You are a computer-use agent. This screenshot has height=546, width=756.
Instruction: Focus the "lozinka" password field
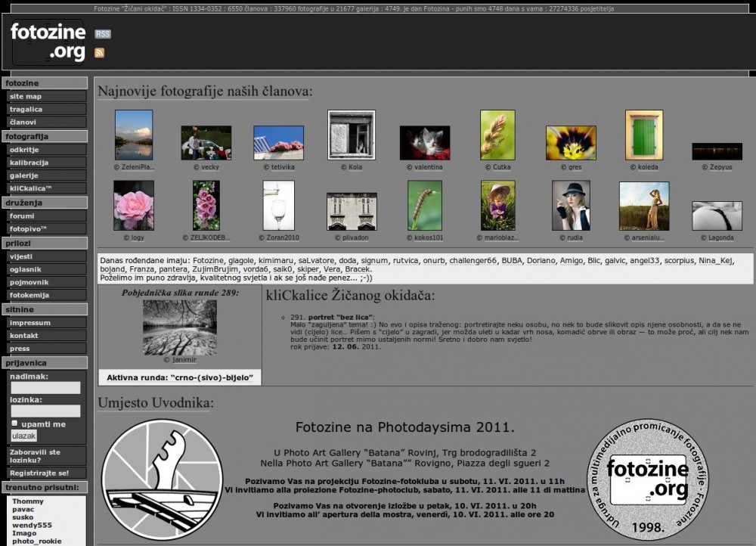click(x=45, y=411)
